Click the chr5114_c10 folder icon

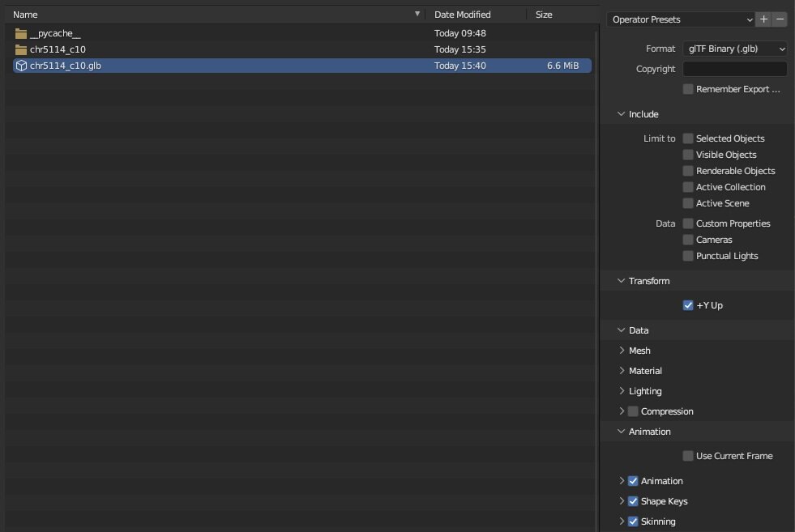click(x=21, y=49)
